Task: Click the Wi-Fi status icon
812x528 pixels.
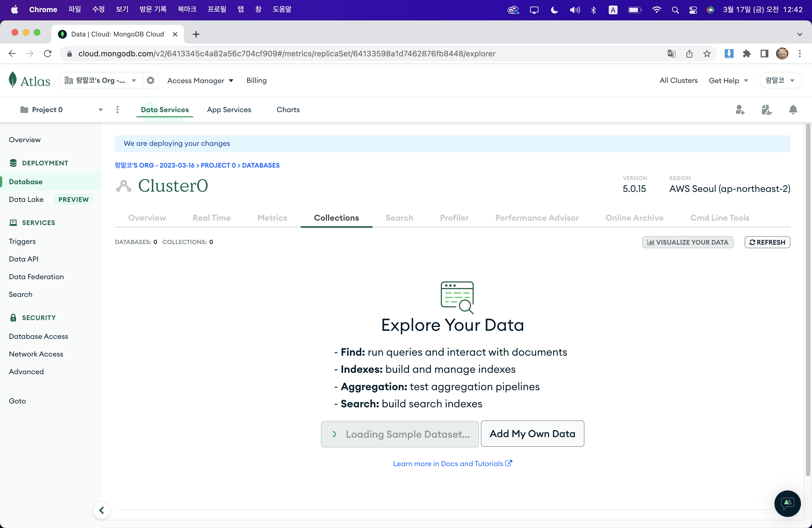Action: point(657,10)
